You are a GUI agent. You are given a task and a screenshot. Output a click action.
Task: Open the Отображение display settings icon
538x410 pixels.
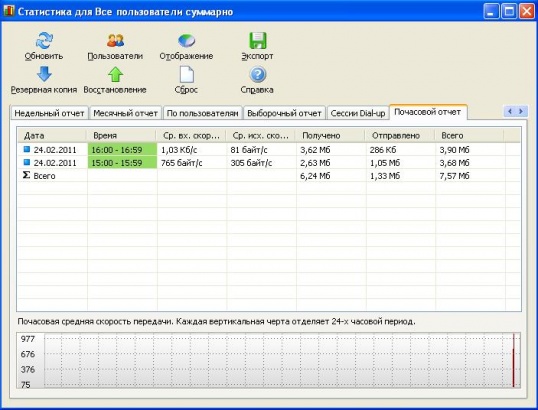pyautogui.click(x=186, y=41)
